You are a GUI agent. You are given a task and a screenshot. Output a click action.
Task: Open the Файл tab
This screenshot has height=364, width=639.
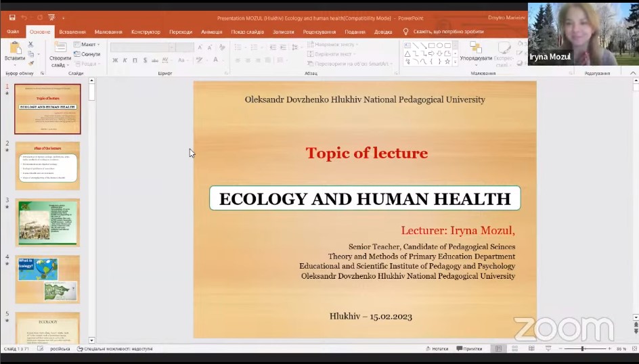tap(13, 32)
